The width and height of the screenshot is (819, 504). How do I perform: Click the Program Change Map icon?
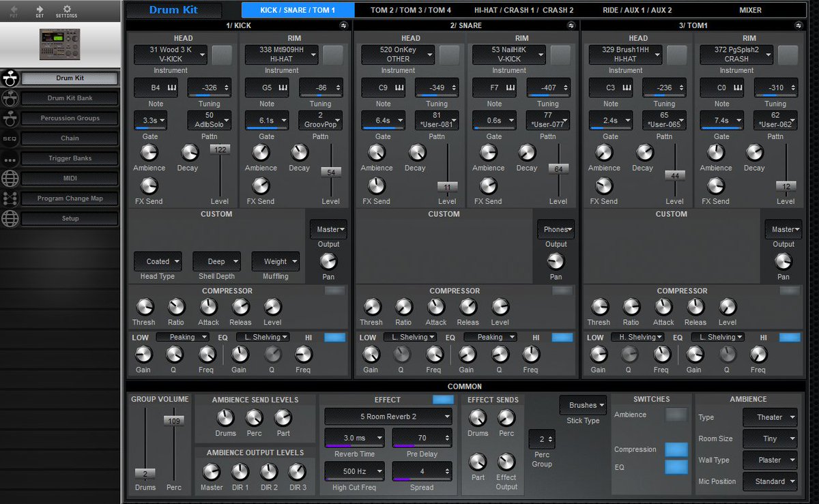click(10, 198)
